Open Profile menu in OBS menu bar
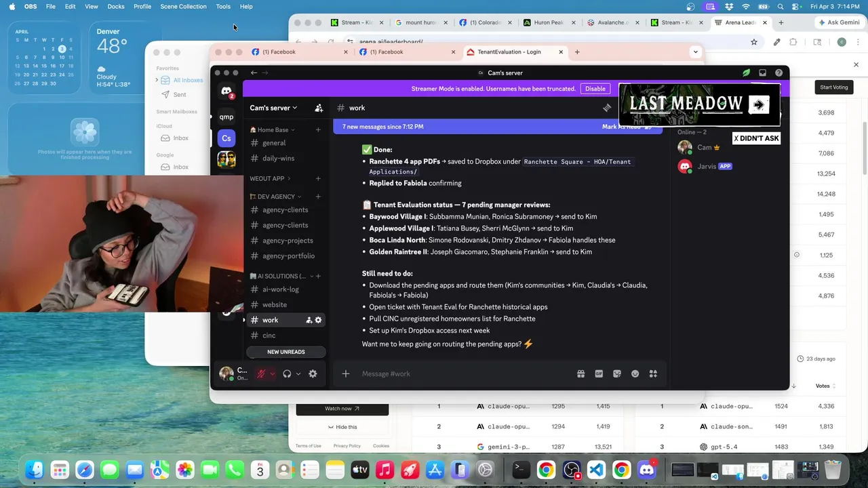The width and height of the screenshot is (868, 488). coord(142,6)
